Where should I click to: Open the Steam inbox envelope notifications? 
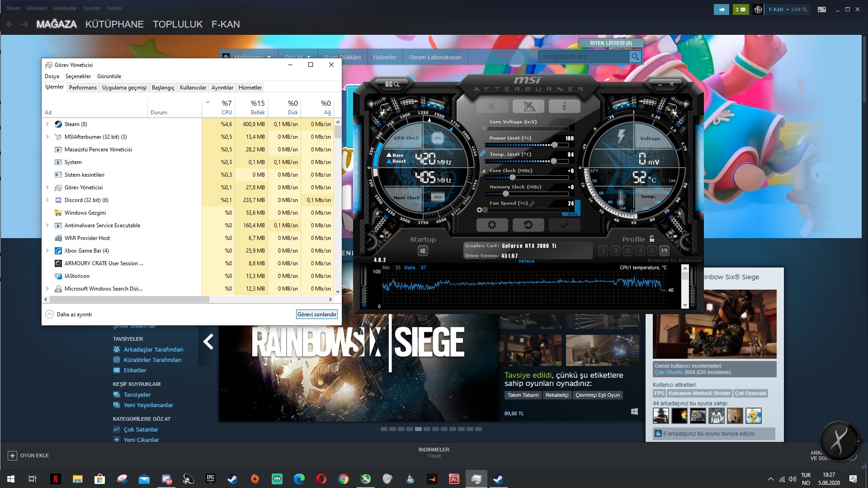(x=741, y=9)
